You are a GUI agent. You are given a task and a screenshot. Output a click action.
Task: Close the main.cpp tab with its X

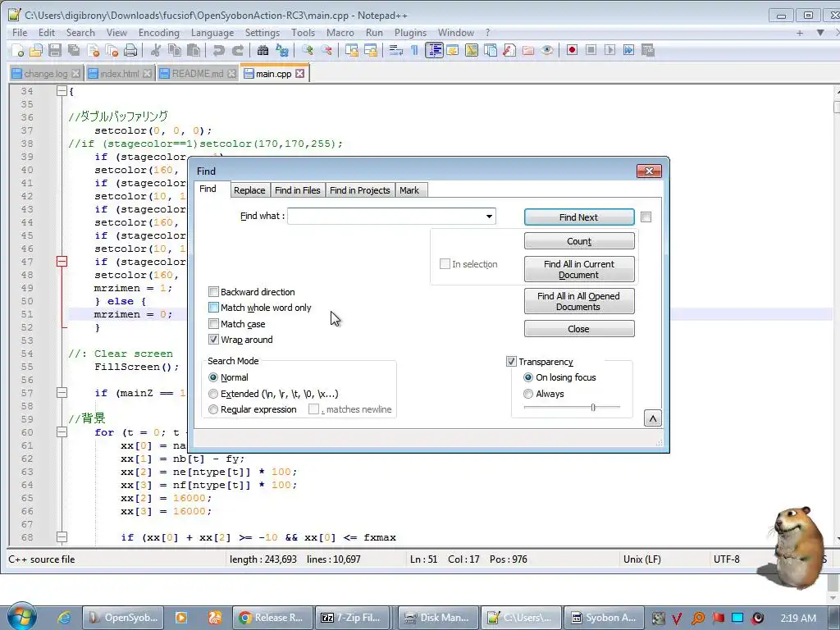coord(300,73)
